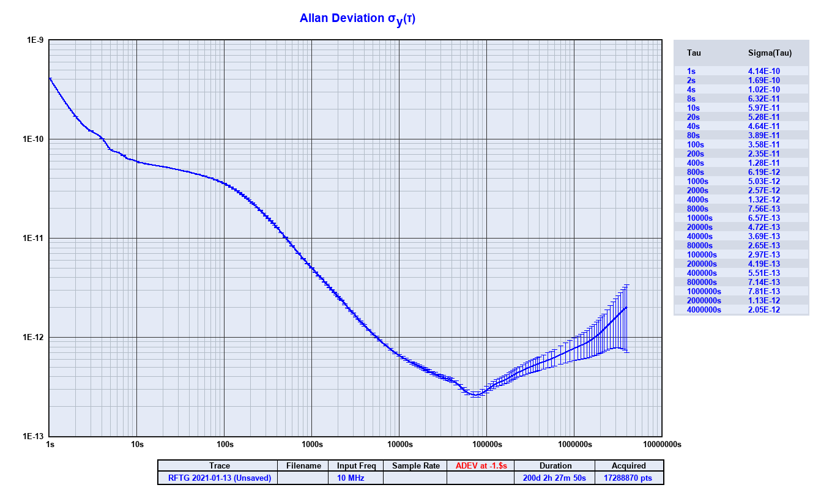Click the 100s label on the x-axis
Screen dimensions: 821x504
(x=225, y=444)
